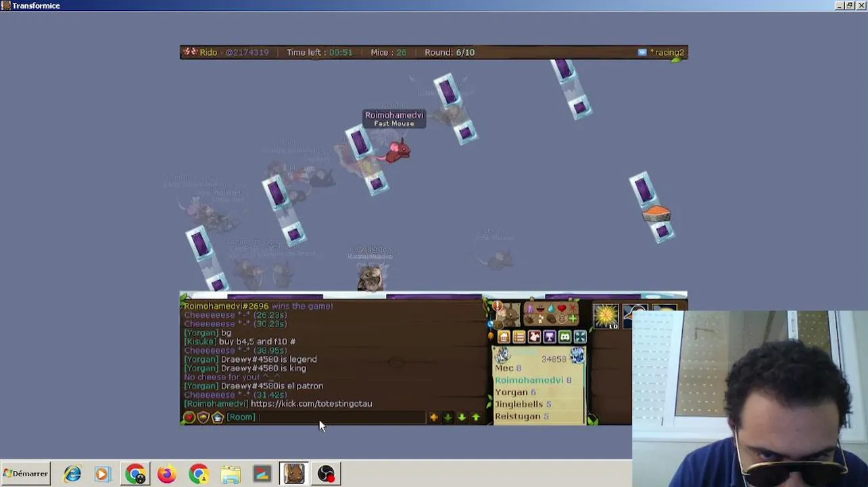Image resolution: width=868 pixels, height=487 pixels.
Task: Select Jinglebells in the scoreboard list
Action: 523,404
